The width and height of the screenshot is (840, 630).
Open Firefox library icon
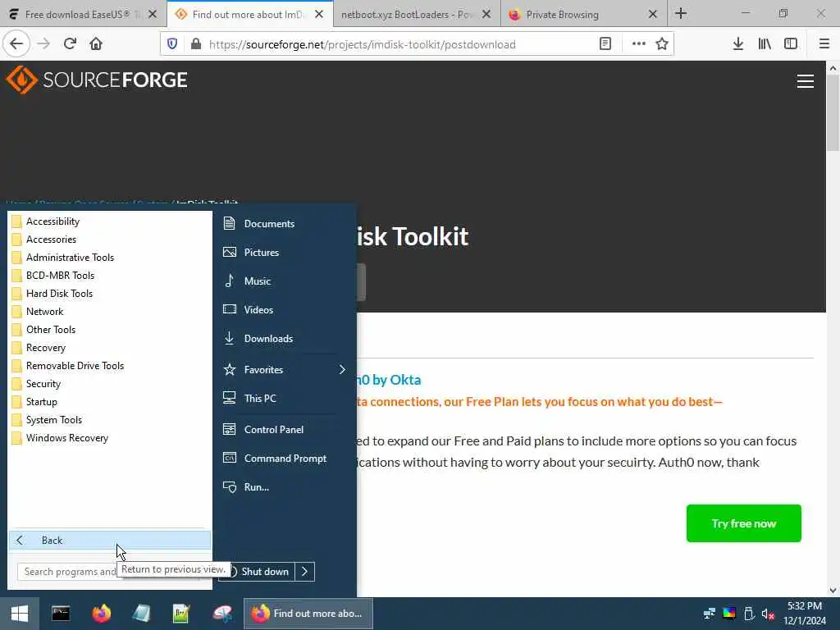765,44
